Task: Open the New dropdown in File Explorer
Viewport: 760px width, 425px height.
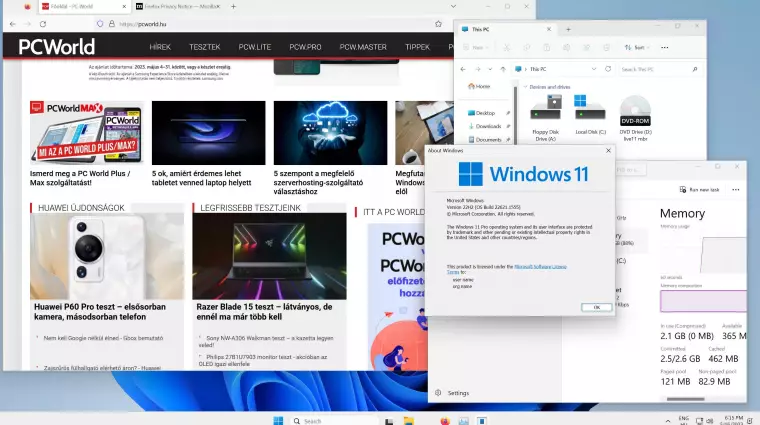Action: pos(476,47)
